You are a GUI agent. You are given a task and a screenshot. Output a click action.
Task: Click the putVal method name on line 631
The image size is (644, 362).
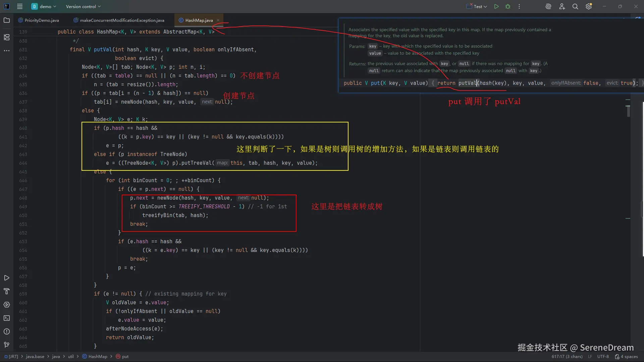point(103,50)
